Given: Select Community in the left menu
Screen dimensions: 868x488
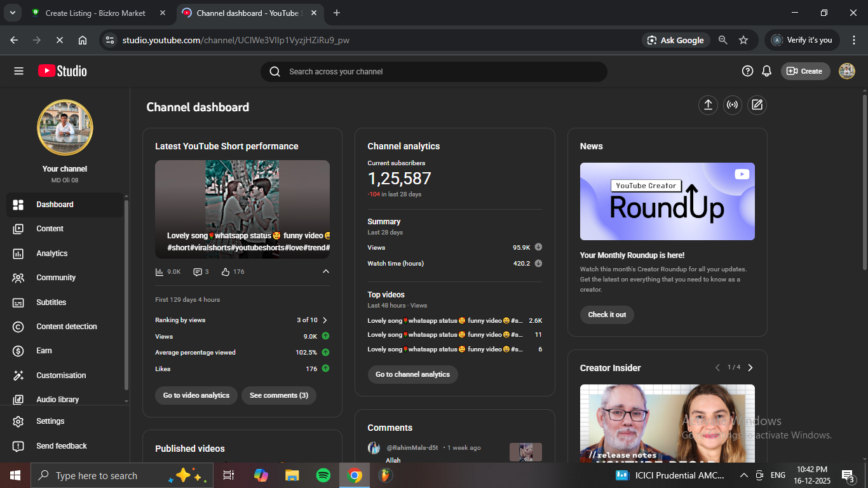Looking at the screenshot, I should tap(55, 278).
